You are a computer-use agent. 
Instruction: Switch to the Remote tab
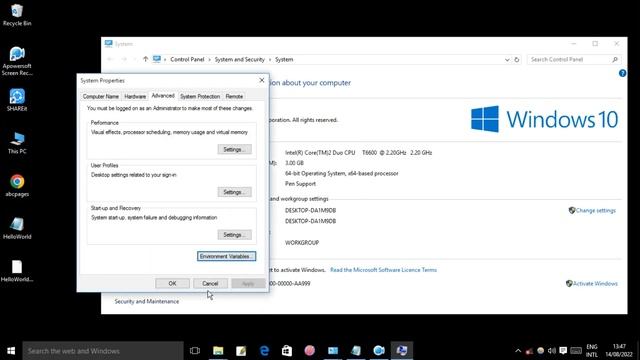[234, 96]
